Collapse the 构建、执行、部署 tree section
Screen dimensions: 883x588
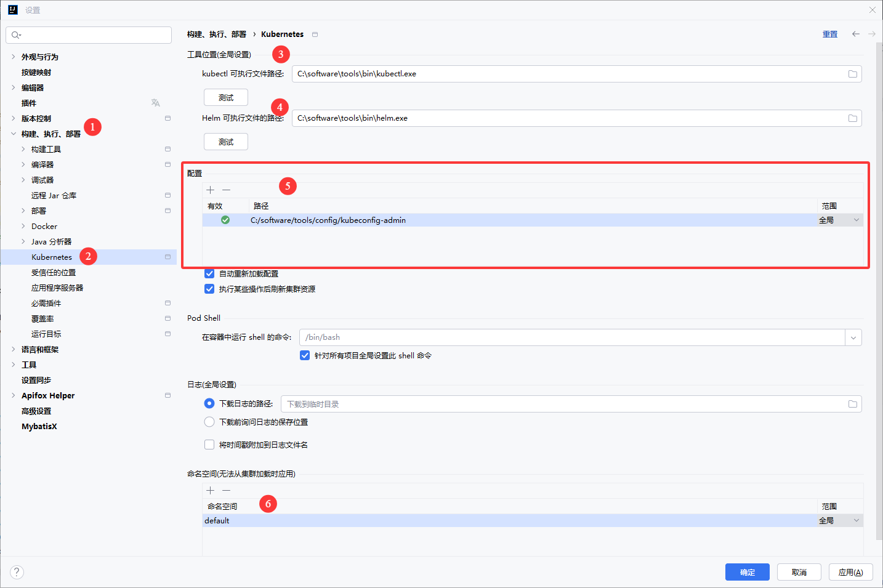click(14, 134)
